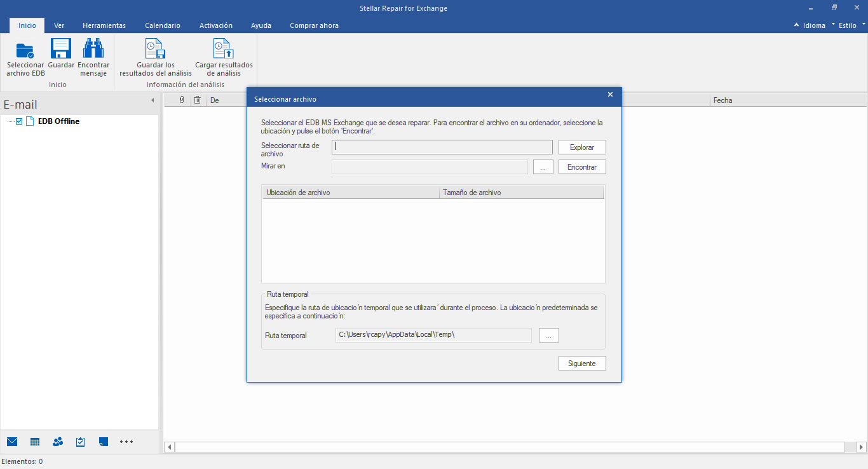Collapse the E-mail pane arrow
868x469 pixels.
click(153, 100)
